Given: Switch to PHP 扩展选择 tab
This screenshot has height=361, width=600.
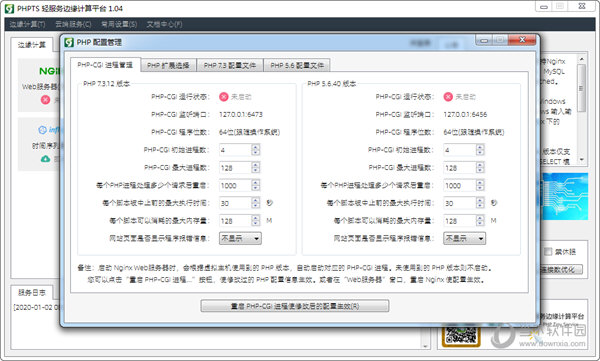Looking at the screenshot, I should coord(168,65).
